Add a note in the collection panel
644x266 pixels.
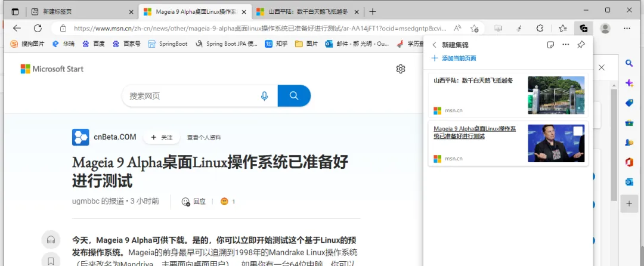[x=551, y=45]
